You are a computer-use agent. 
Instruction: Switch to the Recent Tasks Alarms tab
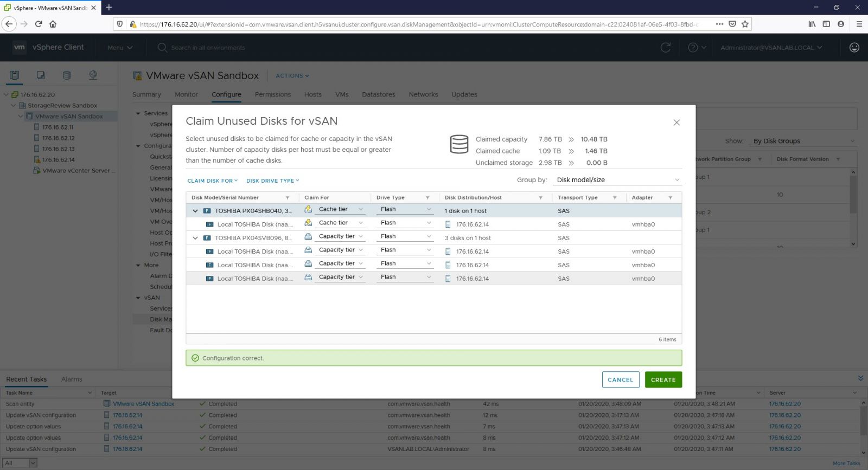point(72,379)
